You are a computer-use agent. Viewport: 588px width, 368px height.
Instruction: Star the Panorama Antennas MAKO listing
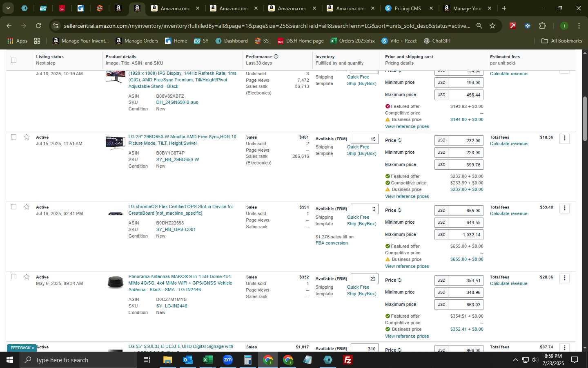click(27, 277)
